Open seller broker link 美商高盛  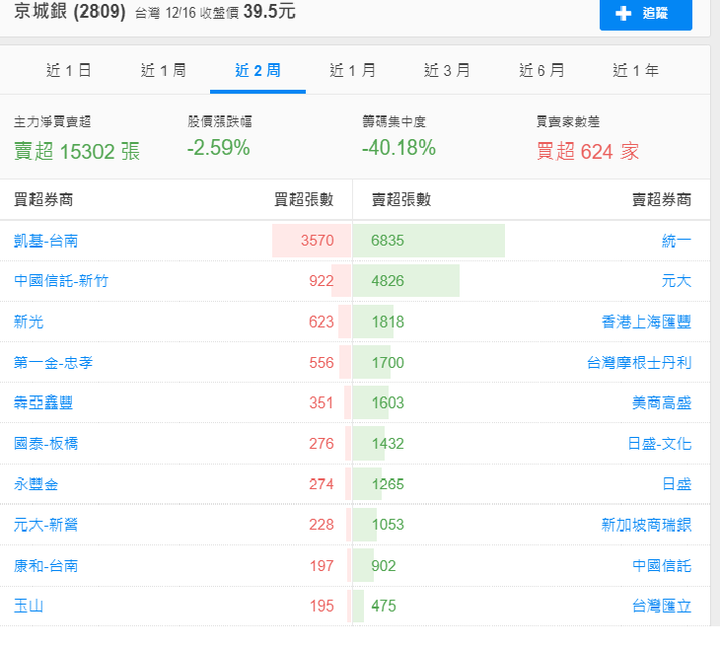[662, 403]
